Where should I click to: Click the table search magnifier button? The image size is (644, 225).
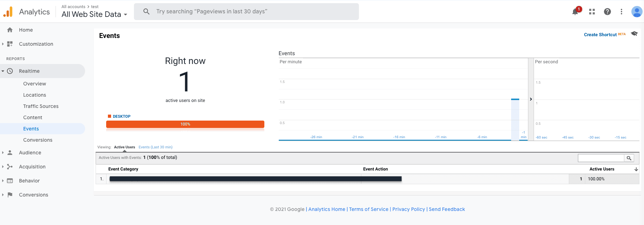(x=629, y=158)
